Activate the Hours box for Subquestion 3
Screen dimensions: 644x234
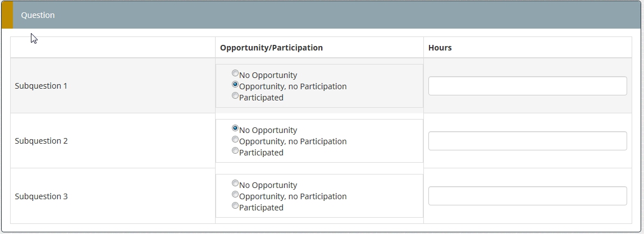527,196
